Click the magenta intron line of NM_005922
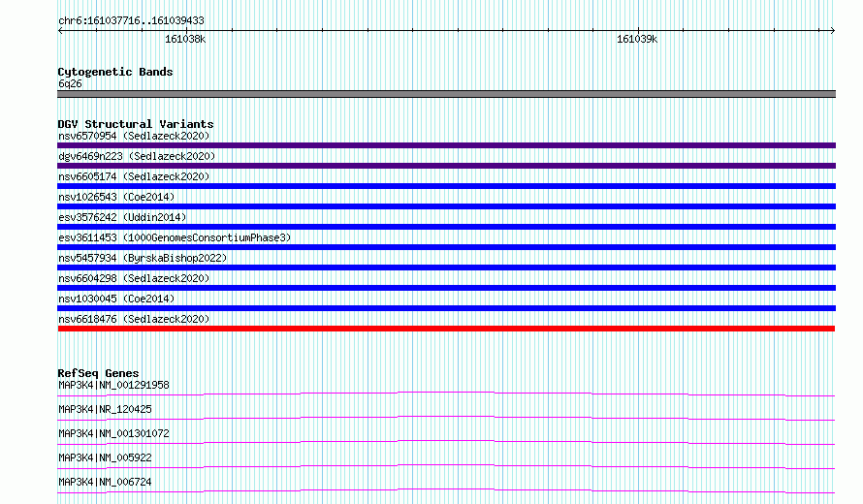The width and height of the screenshot is (863, 504). (x=446, y=465)
